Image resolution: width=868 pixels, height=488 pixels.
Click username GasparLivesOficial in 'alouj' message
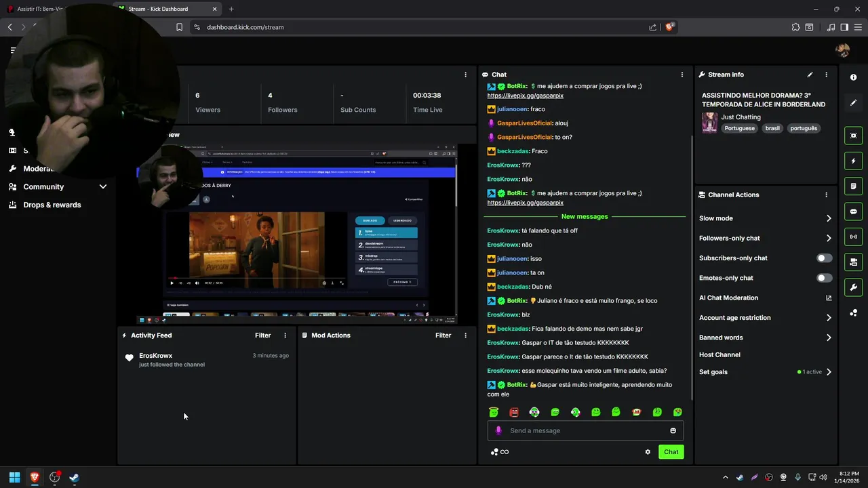525,123
